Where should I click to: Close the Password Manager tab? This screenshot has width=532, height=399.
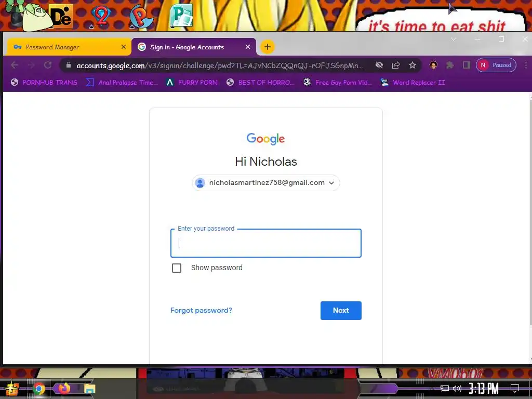coord(124,47)
